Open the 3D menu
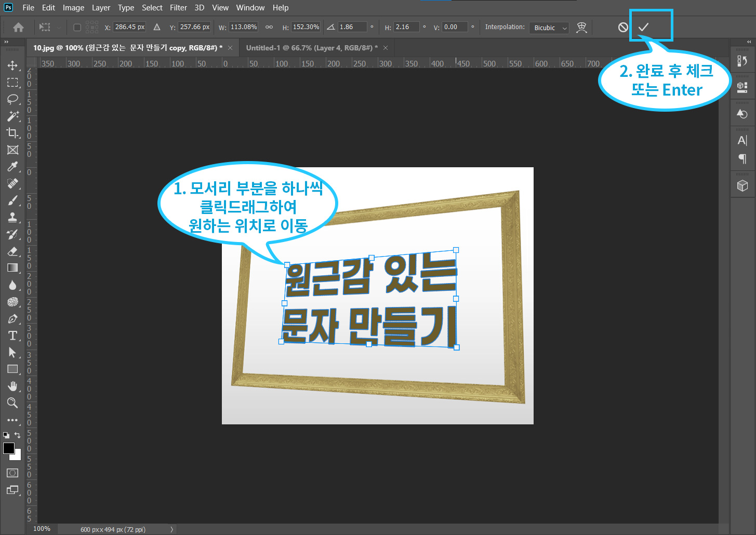The width and height of the screenshot is (756, 535). tap(199, 8)
